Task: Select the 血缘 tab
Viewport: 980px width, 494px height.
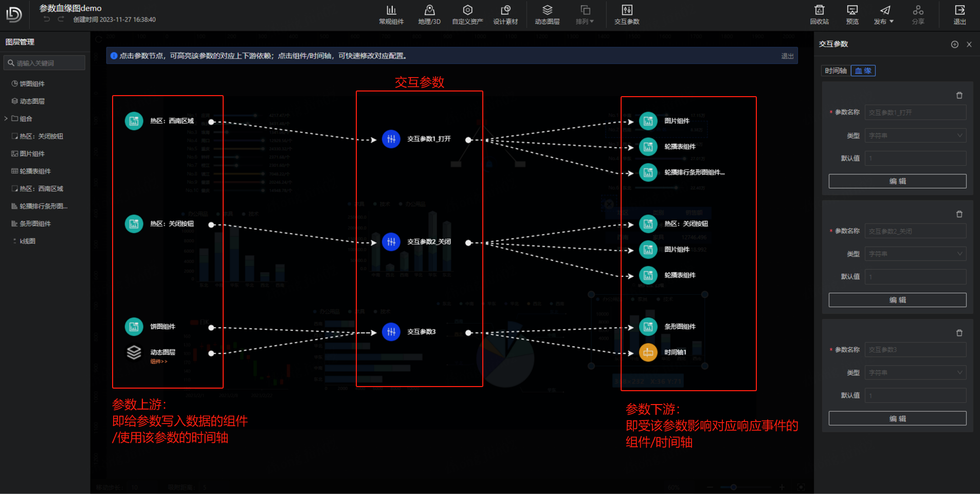Action: [863, 71]
